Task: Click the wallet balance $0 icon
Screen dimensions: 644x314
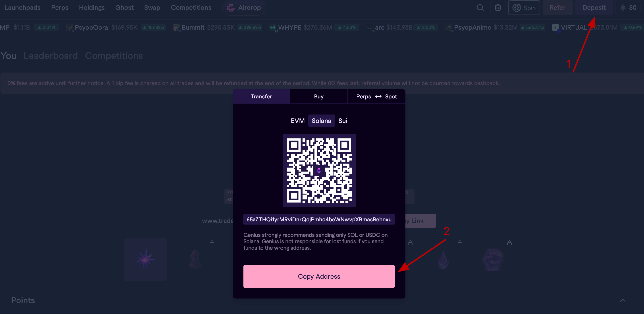Action: 623,8
